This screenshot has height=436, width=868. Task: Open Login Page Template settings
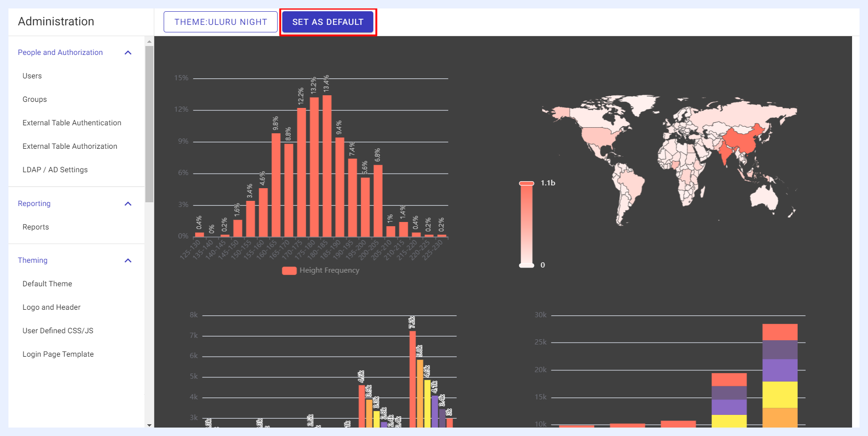coord(58,354)
